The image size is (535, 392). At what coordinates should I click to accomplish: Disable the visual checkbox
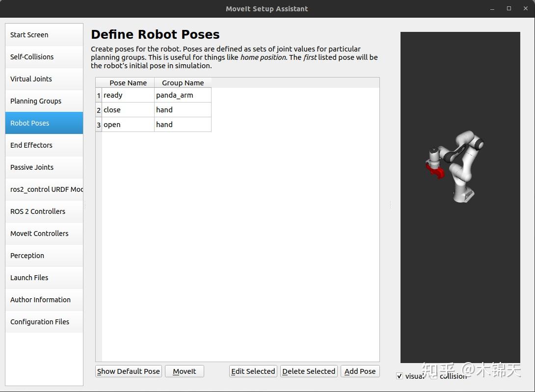(x=400, y=376)
